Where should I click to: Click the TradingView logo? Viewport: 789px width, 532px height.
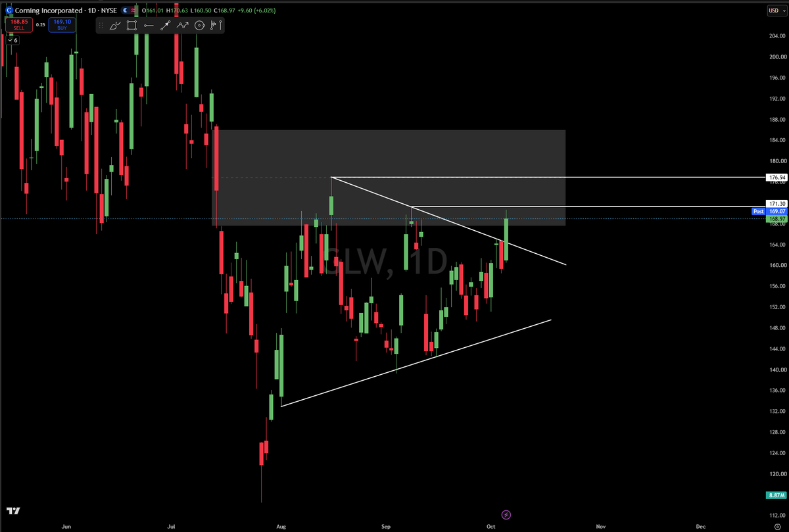click(x=12, y=511)
